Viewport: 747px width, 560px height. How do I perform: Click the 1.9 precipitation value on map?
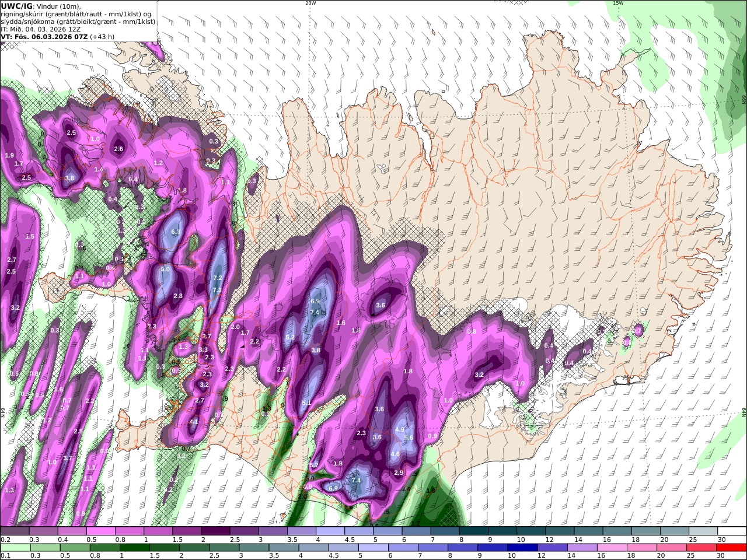coord(9,156)
